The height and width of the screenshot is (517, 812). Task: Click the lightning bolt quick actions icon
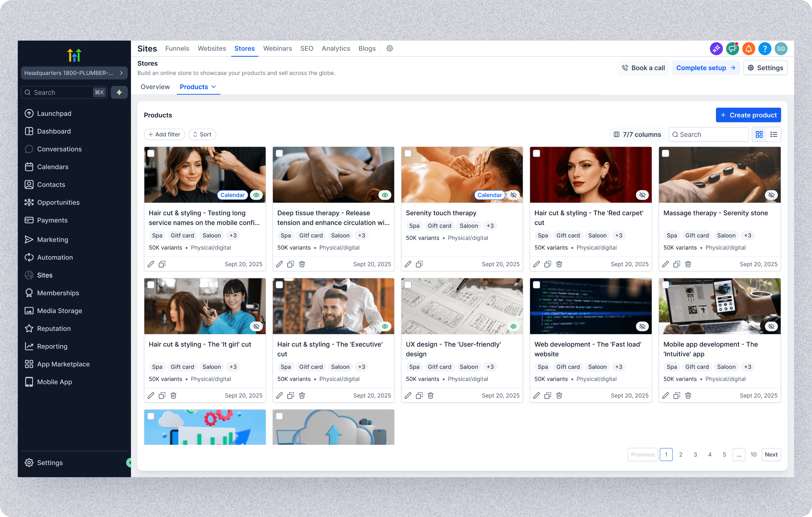pyautogui.click(x=119, y=92)
